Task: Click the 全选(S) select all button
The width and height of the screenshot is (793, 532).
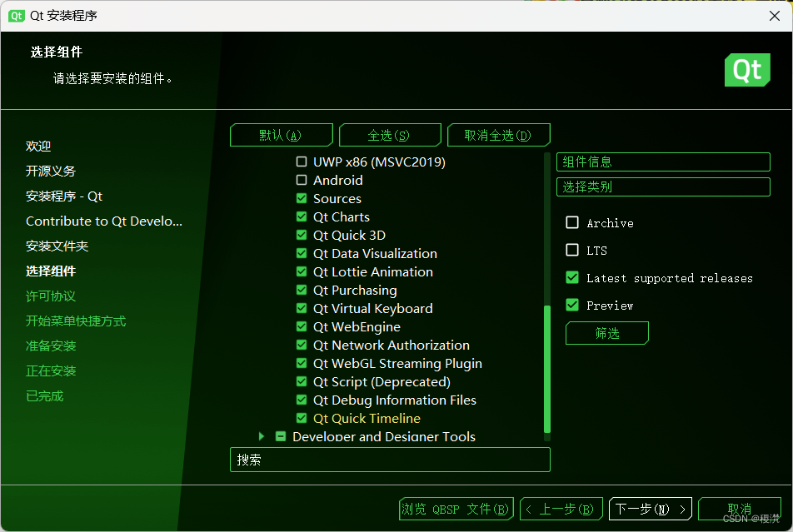Action: tap(390, 135)
